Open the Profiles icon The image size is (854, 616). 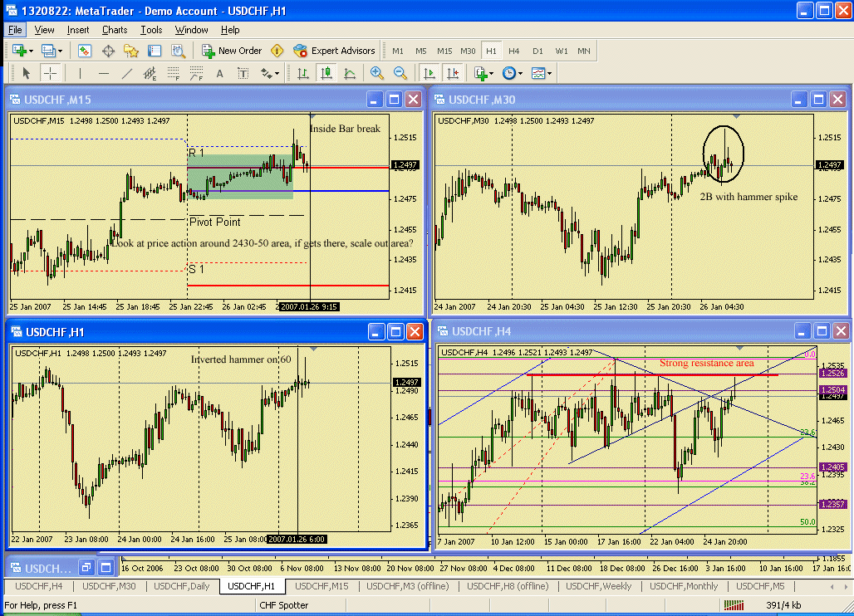(48, 51)
